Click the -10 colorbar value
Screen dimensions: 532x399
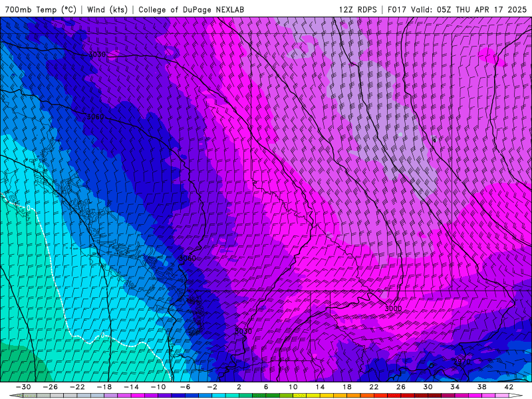coord(158,387)
